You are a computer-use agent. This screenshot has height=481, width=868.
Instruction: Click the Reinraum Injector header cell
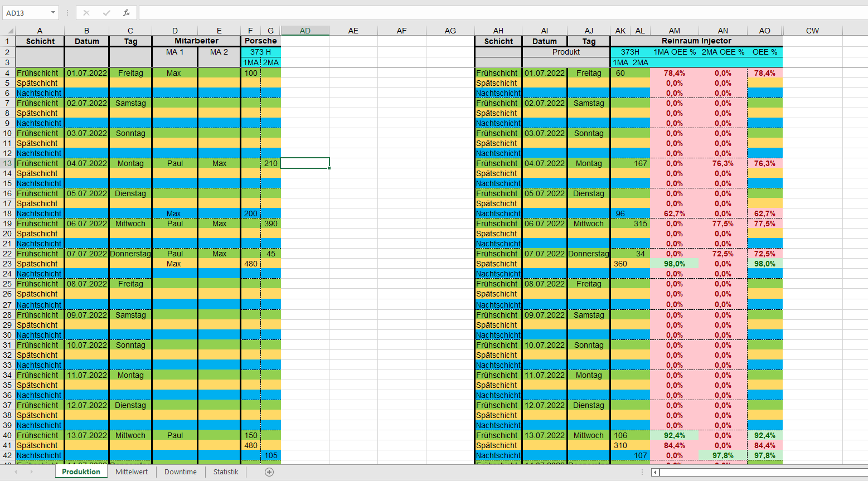pyautogui.click(x=696, y=41)
